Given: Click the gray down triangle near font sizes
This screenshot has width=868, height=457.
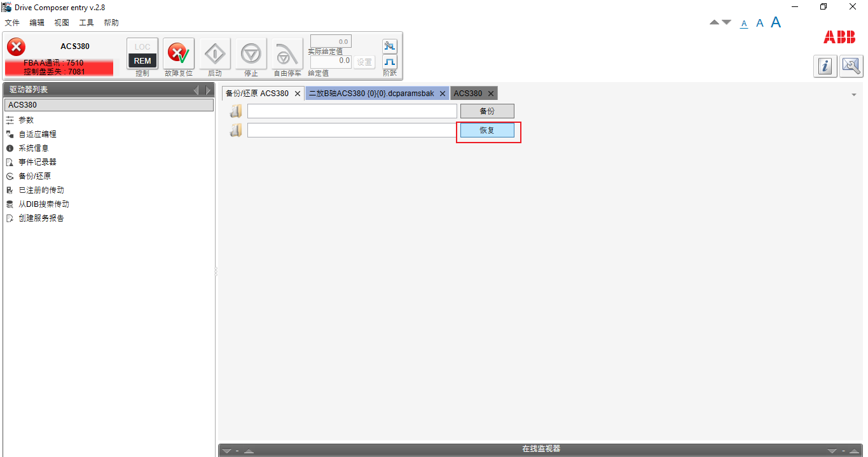Looking at the screenshot, I should coord(727,22).
